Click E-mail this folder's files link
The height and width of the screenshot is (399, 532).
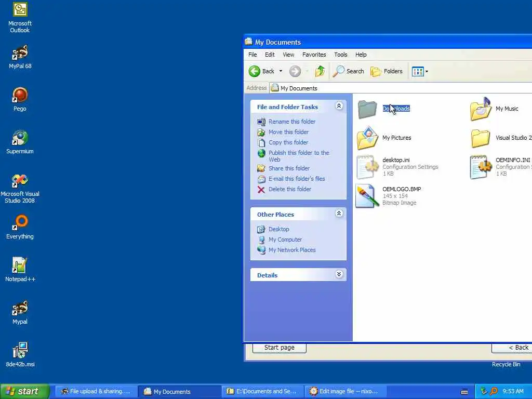(297, 179)
